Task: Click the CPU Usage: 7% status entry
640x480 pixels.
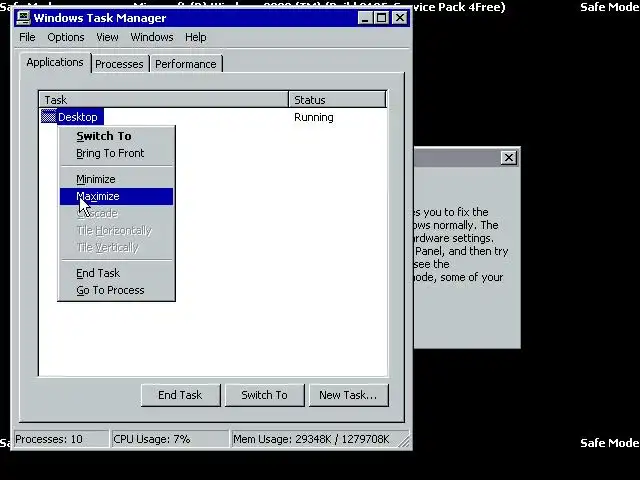Action: 170,439
